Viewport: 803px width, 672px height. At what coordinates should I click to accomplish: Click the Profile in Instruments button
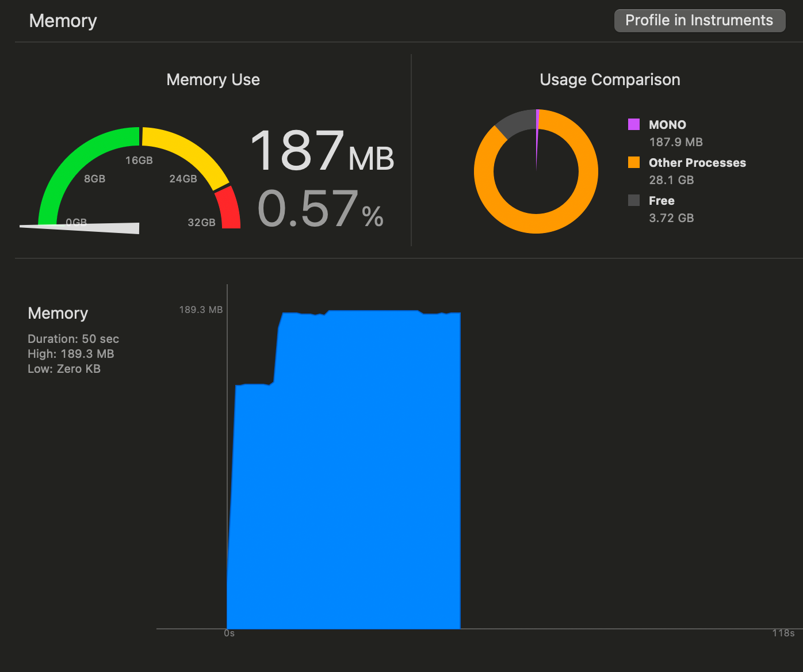coord(699,21)
